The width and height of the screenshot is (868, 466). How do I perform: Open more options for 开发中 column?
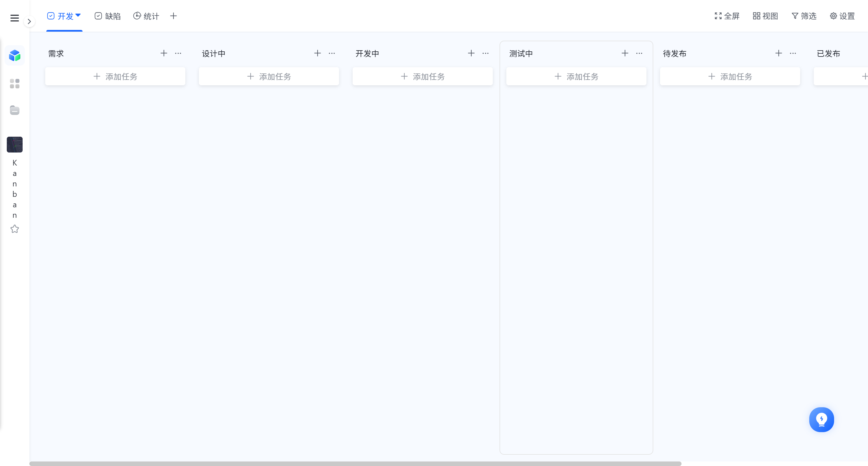pos(485,53)
